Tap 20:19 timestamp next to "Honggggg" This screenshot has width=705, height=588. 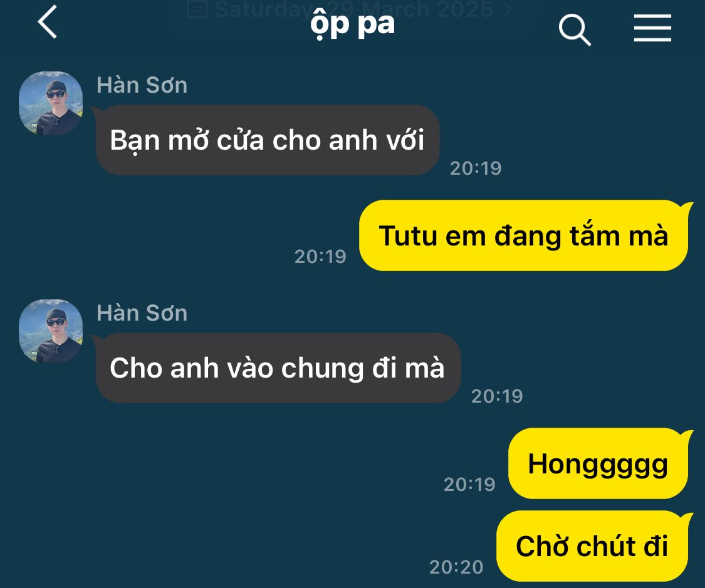tap(469, 484)
